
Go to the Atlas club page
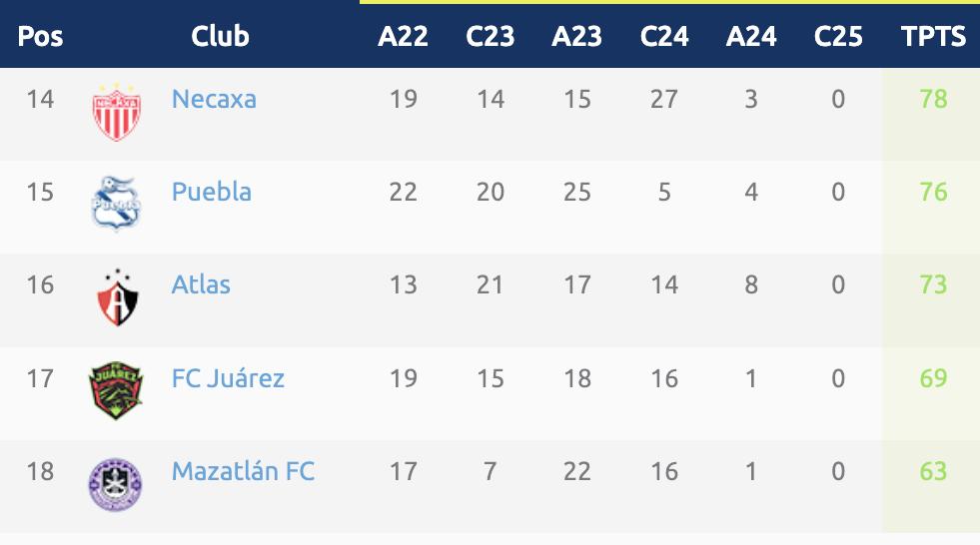click(201, 284)
